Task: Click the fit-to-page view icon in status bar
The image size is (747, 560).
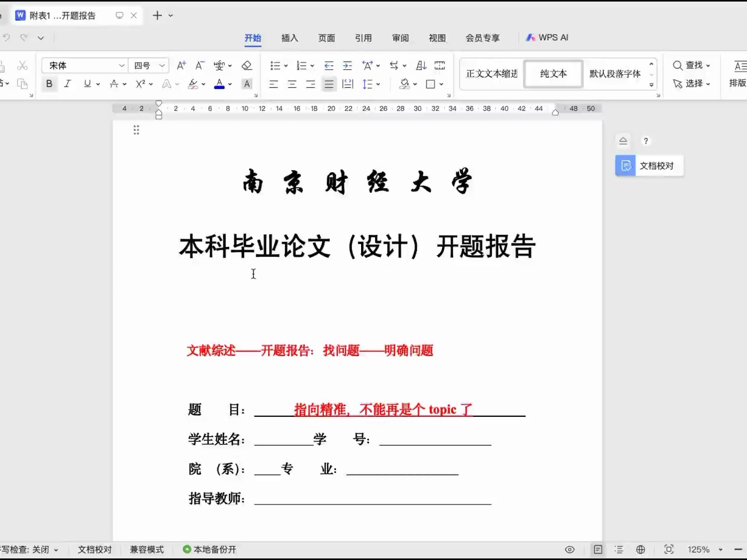Action: (669, 549)
